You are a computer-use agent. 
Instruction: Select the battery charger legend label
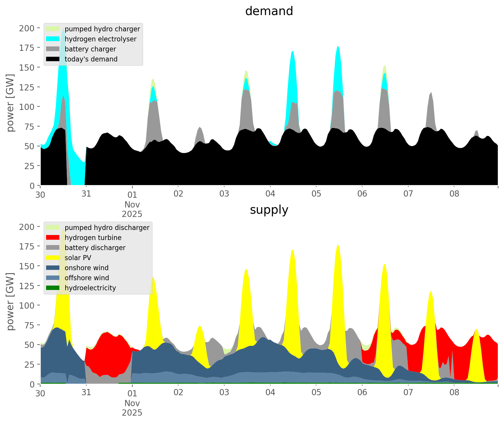[x=90, y=49]
